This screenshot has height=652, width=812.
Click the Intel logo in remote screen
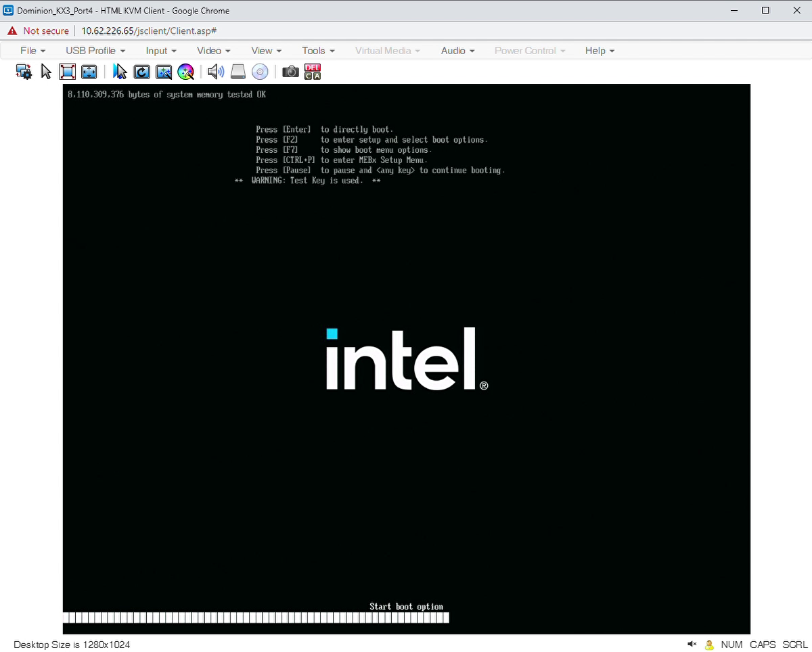click(407, 358)
